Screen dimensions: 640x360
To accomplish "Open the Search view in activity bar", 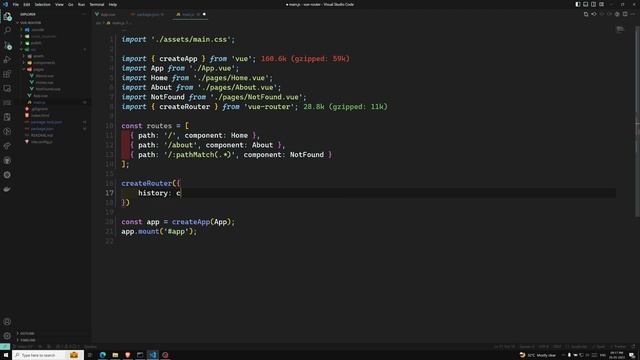I will (7, 31).
